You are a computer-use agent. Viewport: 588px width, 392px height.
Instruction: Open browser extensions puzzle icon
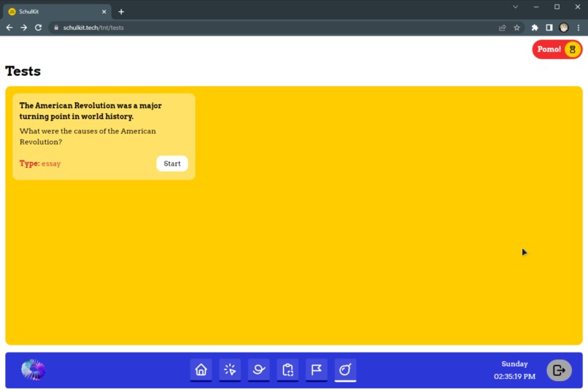535,28
